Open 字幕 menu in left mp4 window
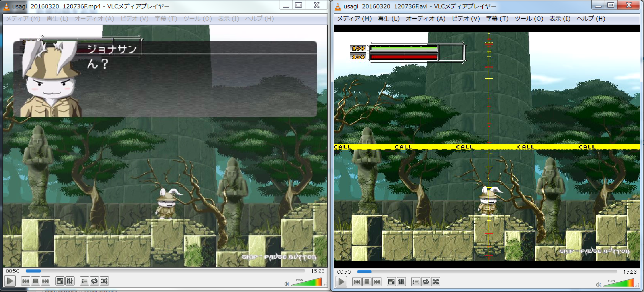This screenshot has width=644, height=292. pos(166,18)
